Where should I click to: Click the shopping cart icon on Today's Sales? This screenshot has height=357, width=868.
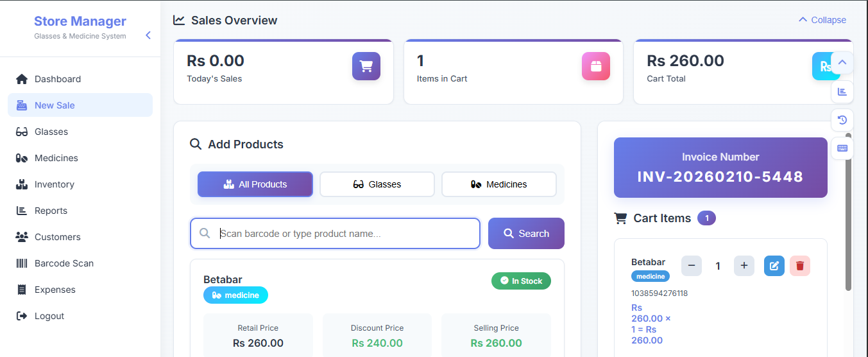pyautogui.click(x=366, y=66)
